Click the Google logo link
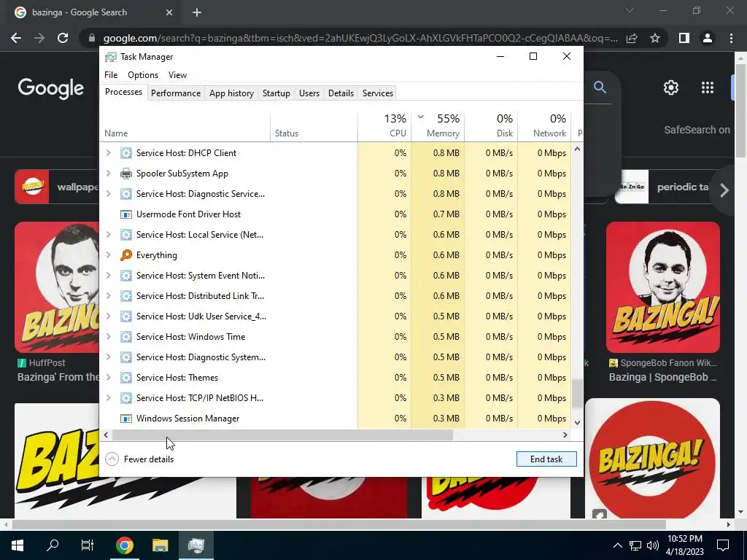747x560 pixels. [51, 88]
